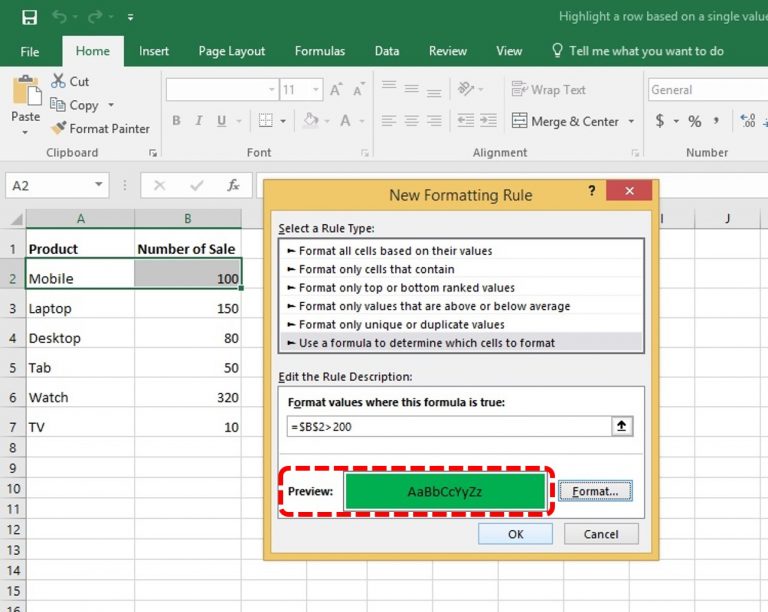Open the General number format dropdown
768x612 pixels.
click(708, 90)
